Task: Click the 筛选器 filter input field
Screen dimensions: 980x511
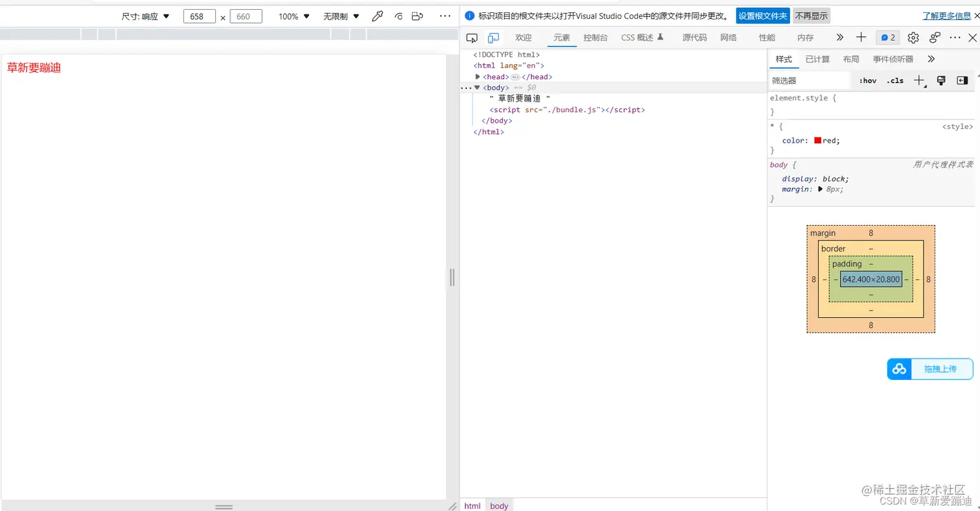Action: click(810, 80)
